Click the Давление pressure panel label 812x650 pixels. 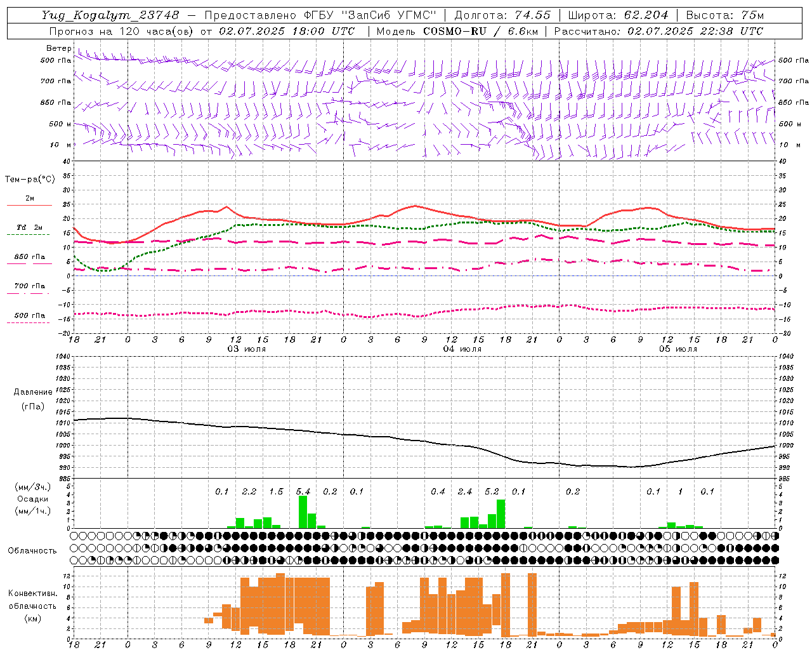pos(32,392)
